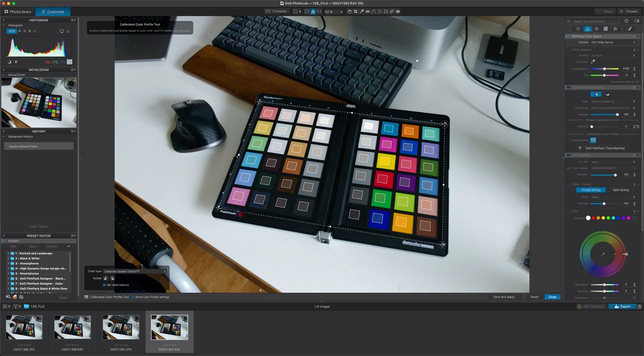
Task: Show favorite corrections star icon
Action: coord(626,21)
